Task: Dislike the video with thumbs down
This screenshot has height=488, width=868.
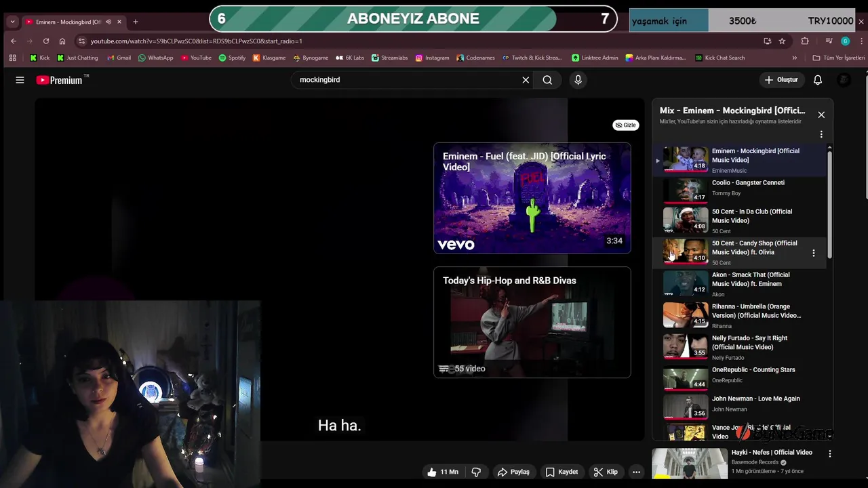Action: pos(476,472)
